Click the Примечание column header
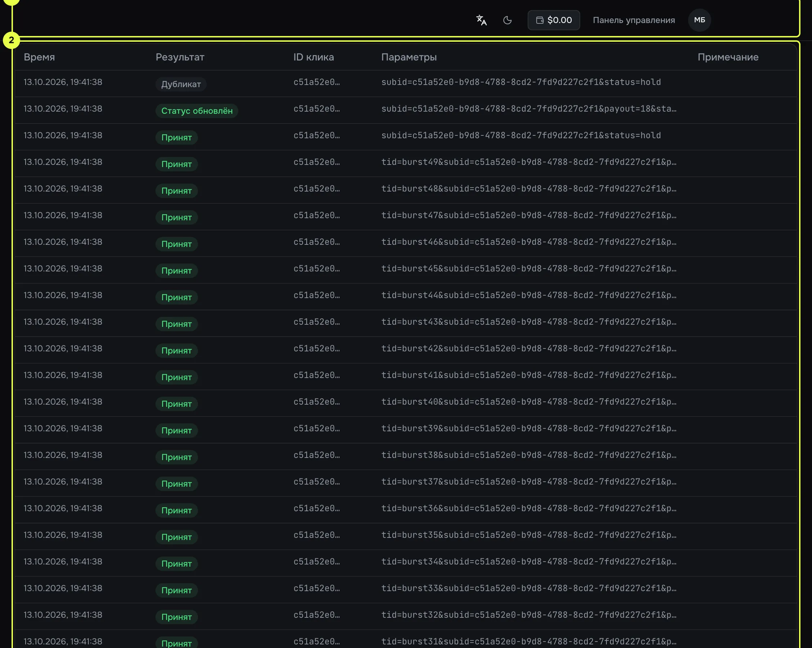This screenshot has width=812, height=648. point(728,57)
